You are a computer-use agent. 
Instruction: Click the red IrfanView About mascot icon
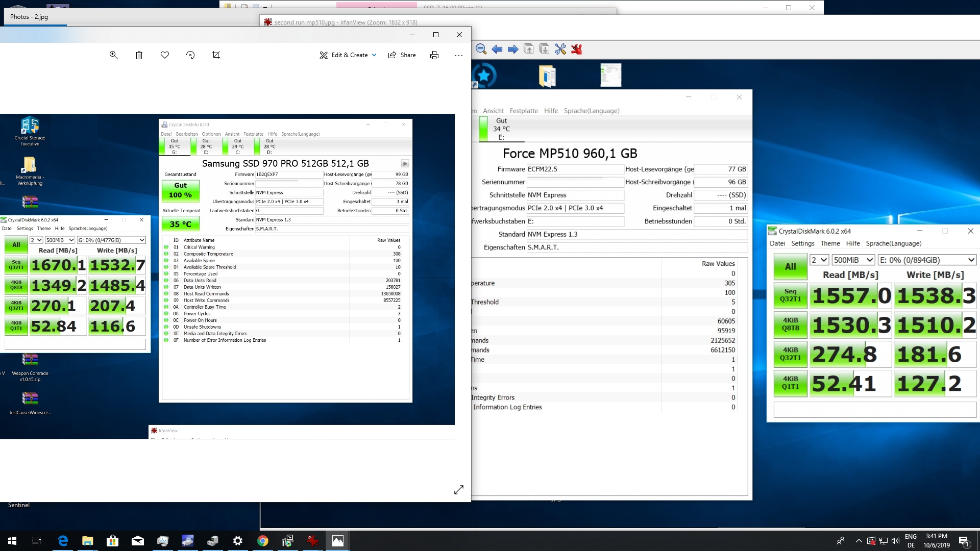577,49
